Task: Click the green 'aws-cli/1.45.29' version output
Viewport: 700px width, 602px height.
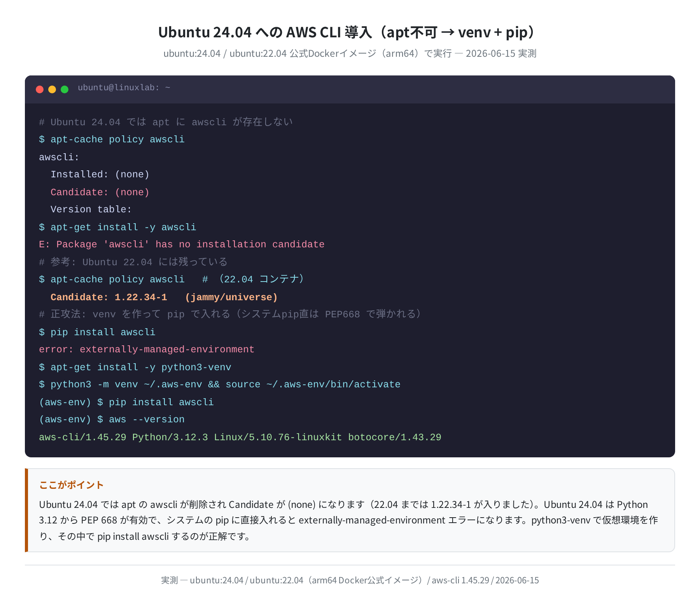Action: [240, 437]
